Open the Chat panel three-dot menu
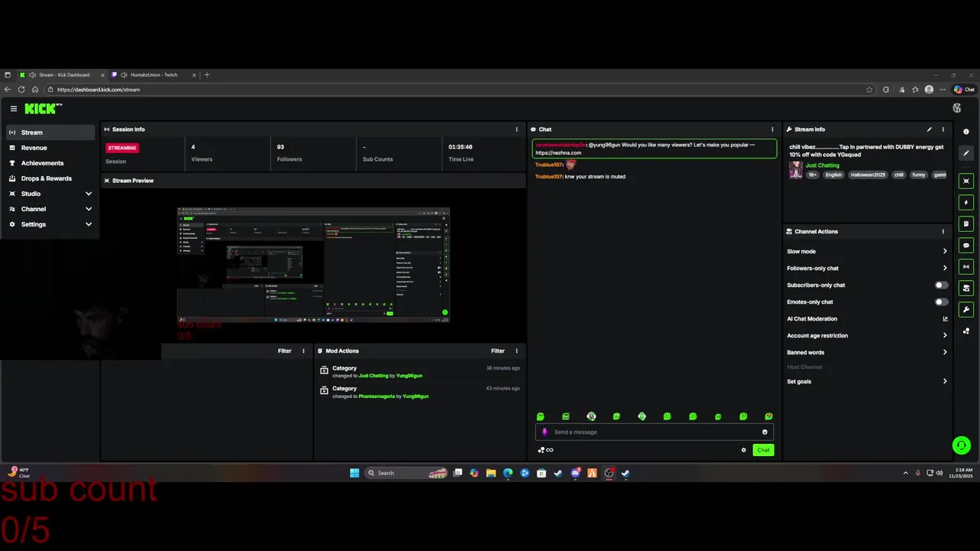 tap(773, 129)
